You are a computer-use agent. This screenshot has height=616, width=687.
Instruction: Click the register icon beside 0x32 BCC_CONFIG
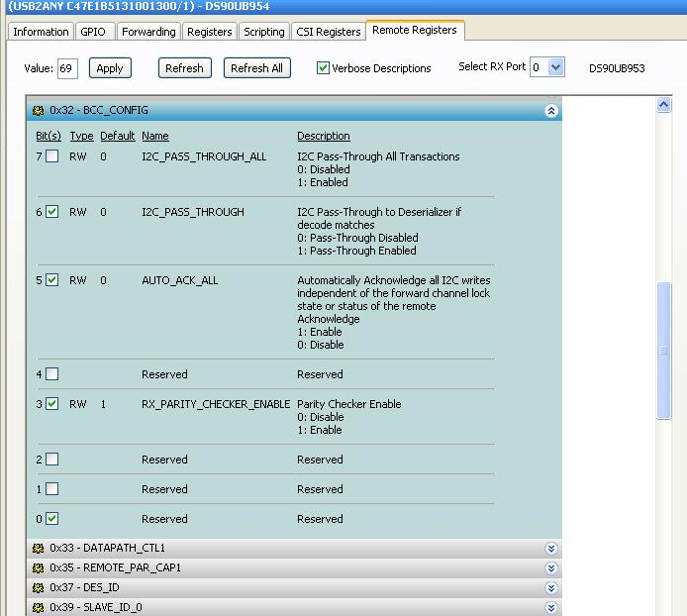tap(39, 111)
